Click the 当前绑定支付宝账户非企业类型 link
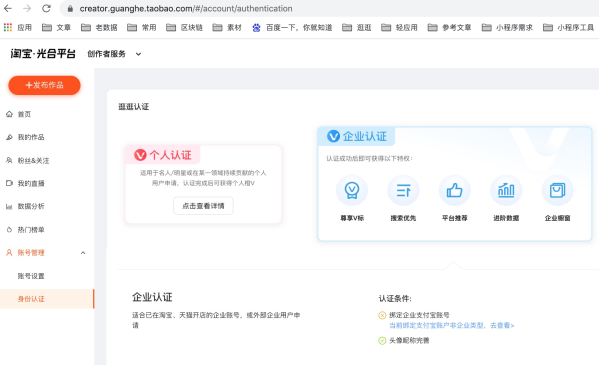Image resolution: width=599 pixels, height=365 pixels. click(x=452, y=325)
